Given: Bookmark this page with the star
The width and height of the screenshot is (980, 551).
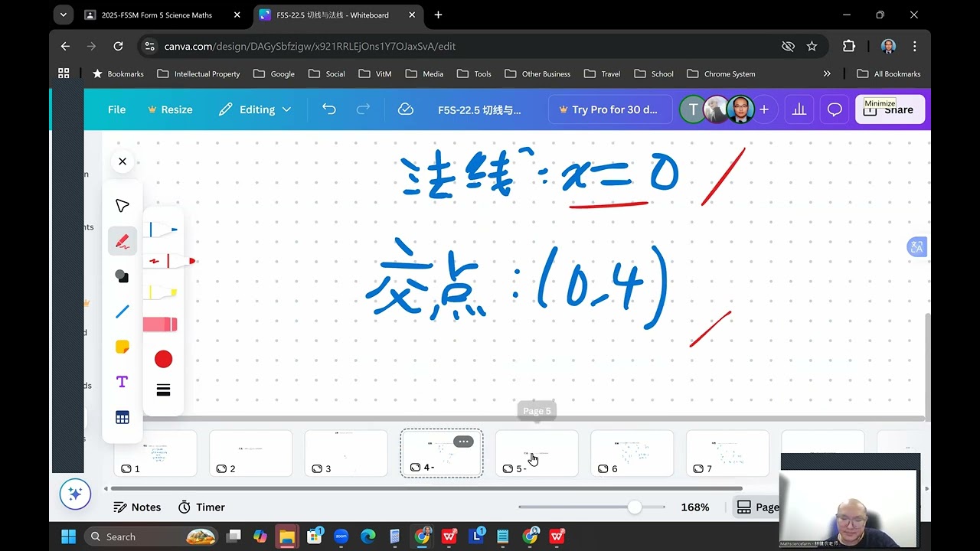Looking at the screenshot, I should click(x=812, y=46).
